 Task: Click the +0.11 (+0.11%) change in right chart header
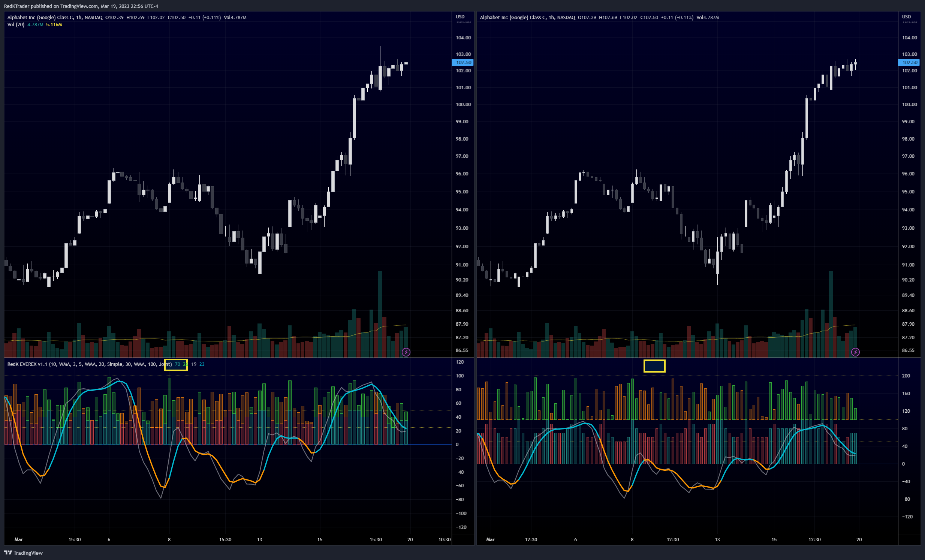click(677, 17)
